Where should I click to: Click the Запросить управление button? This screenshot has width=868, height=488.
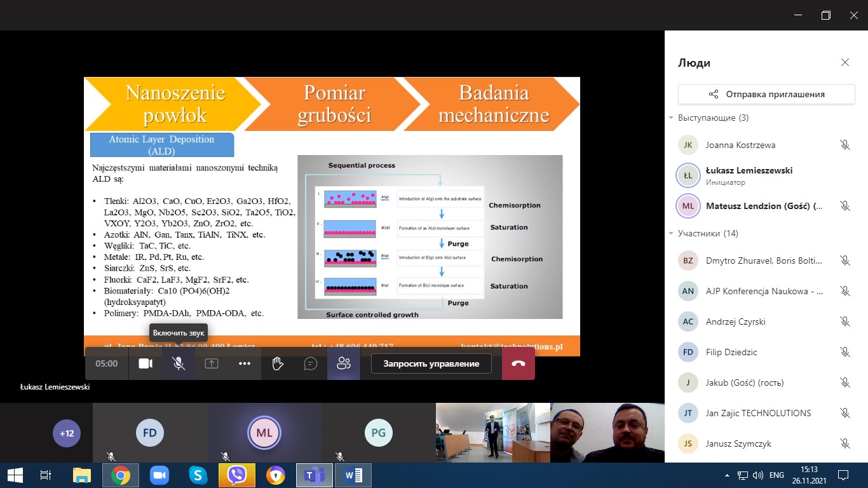[x=431, y=363]
